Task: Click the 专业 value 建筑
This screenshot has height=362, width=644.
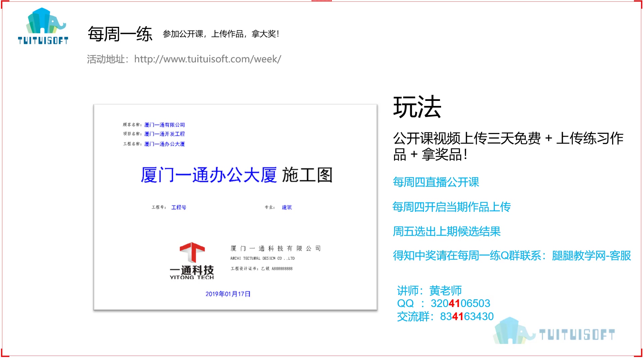Action: pyautogui.click(x=287, y=207)
